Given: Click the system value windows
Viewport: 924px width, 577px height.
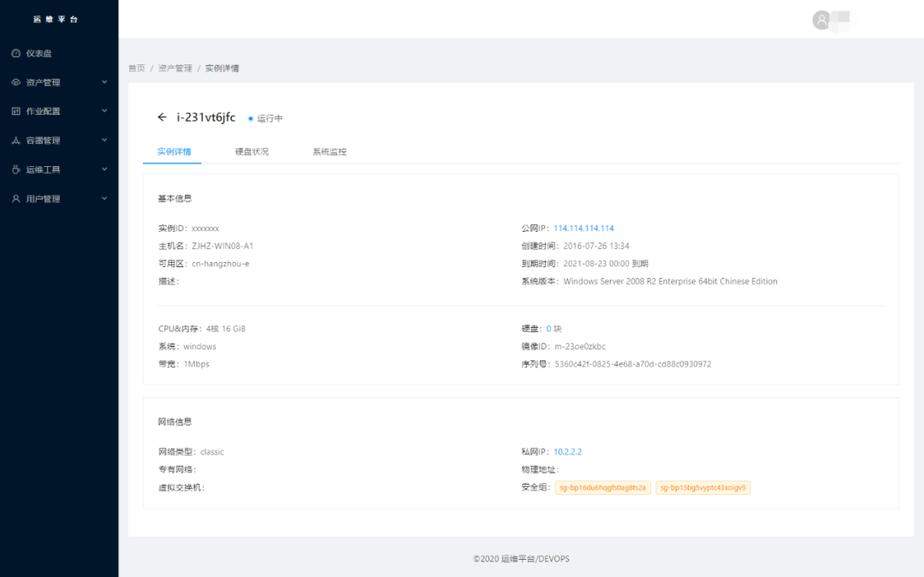Looking at the screenshot, I should tap(199, 347).
